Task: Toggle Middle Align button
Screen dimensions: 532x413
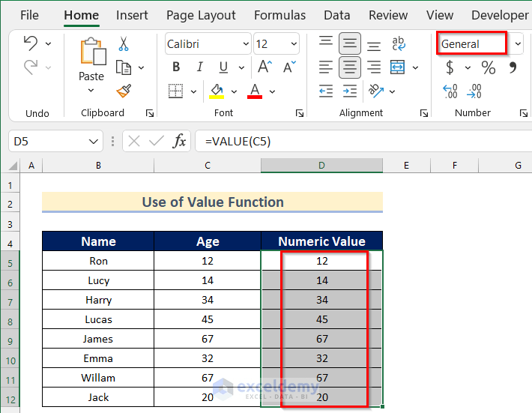Action: (350, 43)
